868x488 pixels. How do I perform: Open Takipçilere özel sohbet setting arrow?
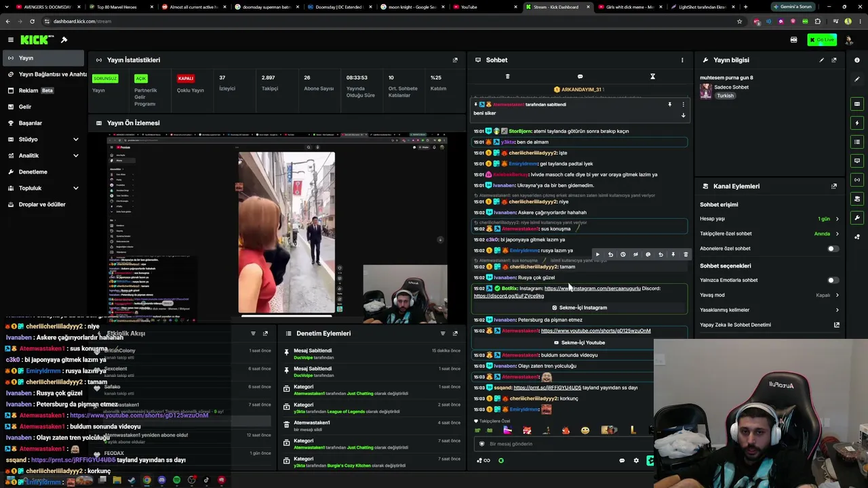tap(837, 234)
